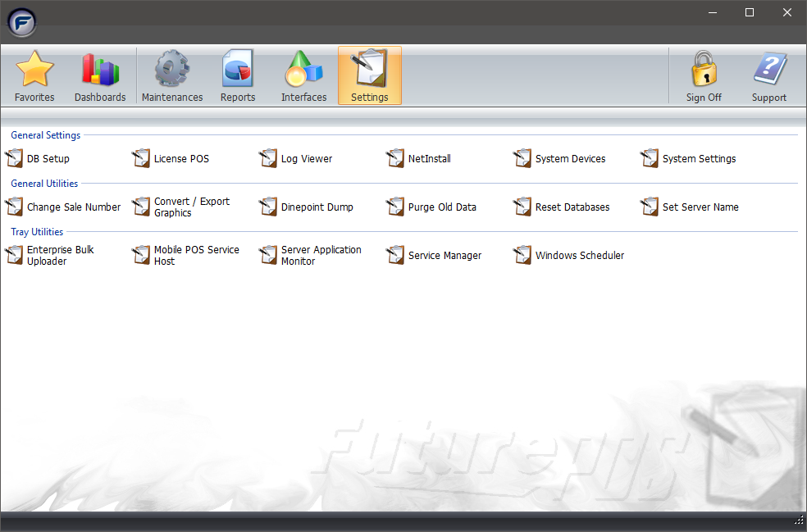Screen dimensions: 807x532
Task: Click the System Devices clipboard icon
Action: [x=522, y=158]
